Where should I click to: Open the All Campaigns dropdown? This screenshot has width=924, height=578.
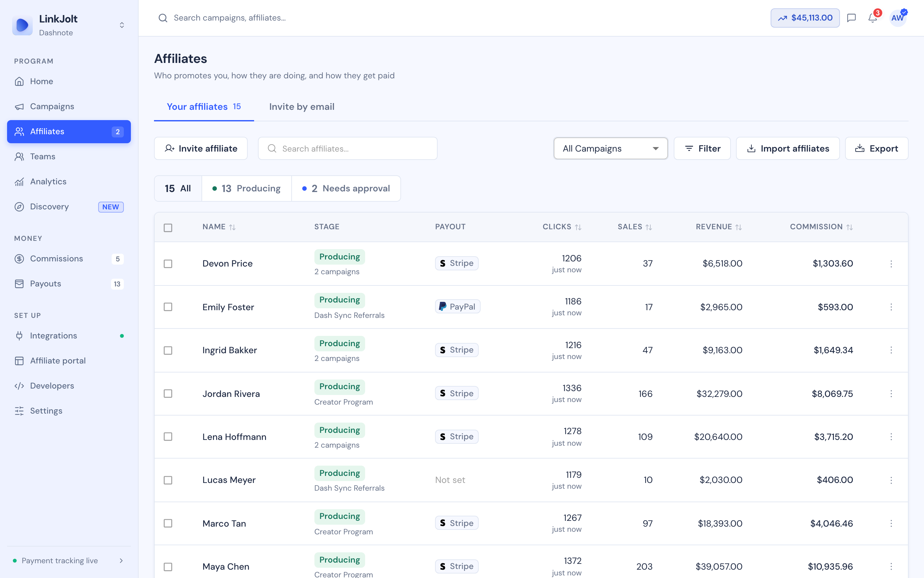(x=611, y=148)
